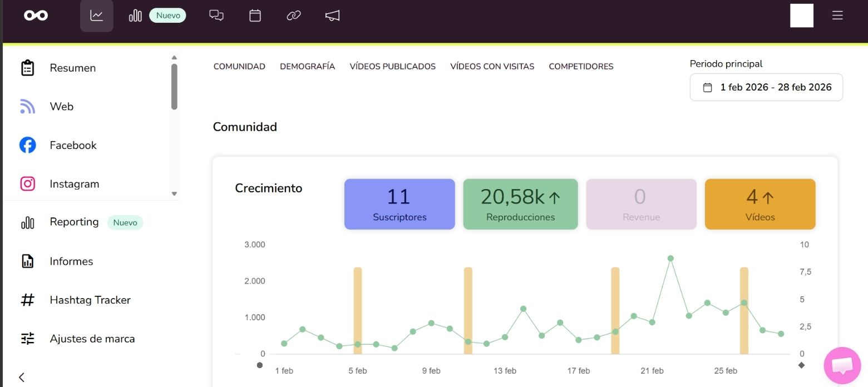868x387 pixels.
Task: Click the Web RSS feed icon
Action: point(27,106)
